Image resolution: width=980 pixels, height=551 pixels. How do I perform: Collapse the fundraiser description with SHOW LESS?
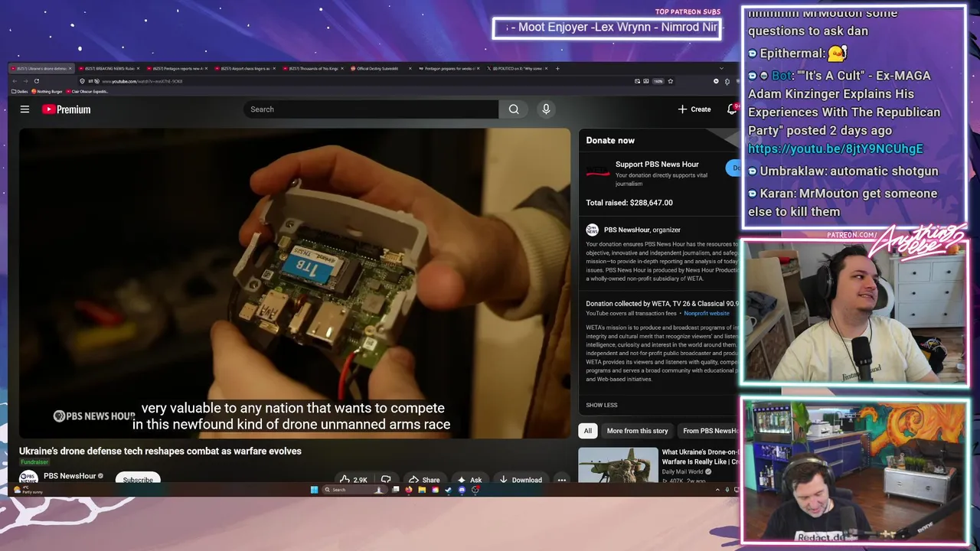(602, 405)
